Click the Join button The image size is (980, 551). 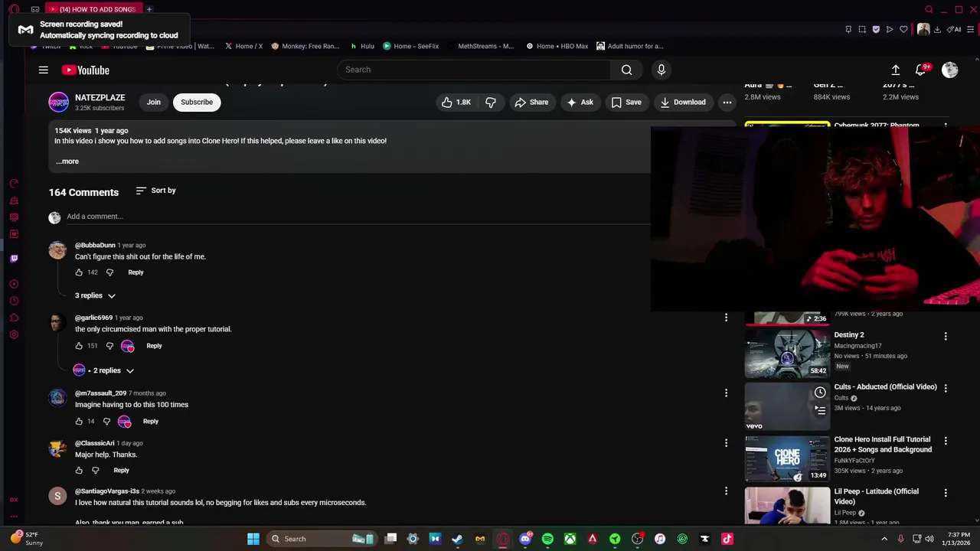[x=154, y=102]
